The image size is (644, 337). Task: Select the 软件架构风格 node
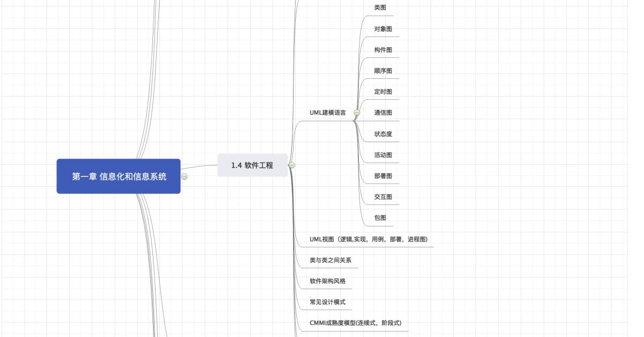(x=327, y=281)
